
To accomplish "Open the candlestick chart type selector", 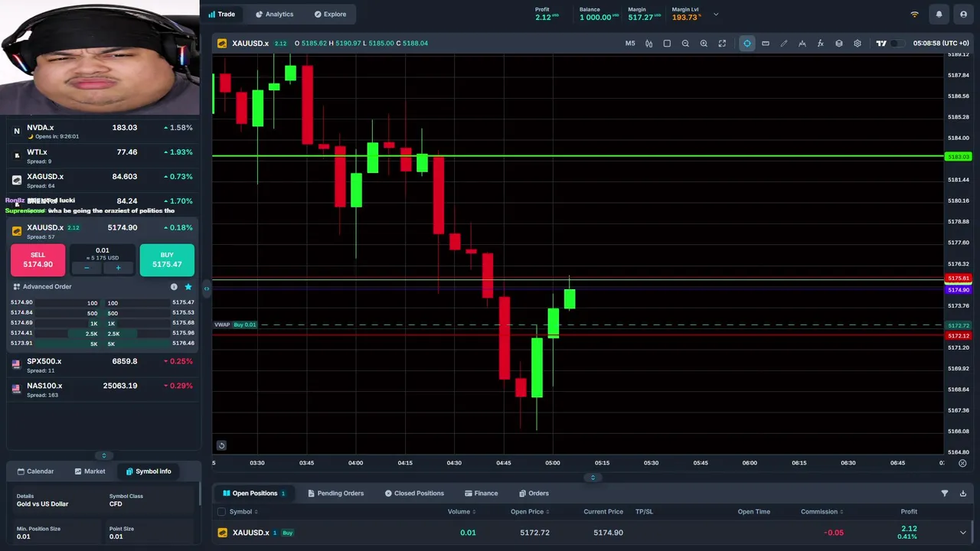I will click(648, 44).
